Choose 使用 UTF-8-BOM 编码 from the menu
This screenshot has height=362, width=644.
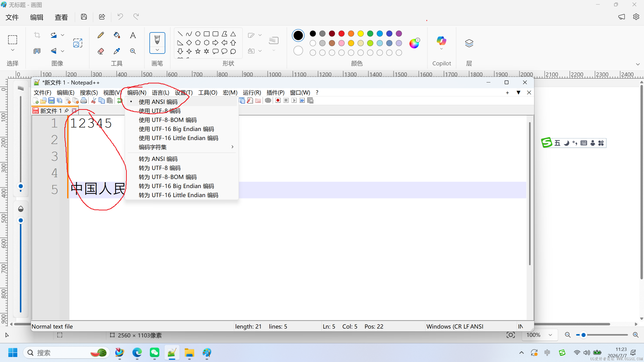[x=182, y=120]
